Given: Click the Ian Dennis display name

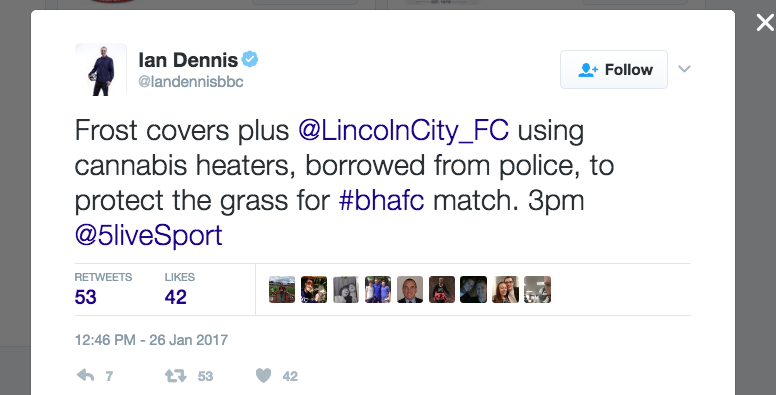Looking at the screenshot, I should pos(188,60).
